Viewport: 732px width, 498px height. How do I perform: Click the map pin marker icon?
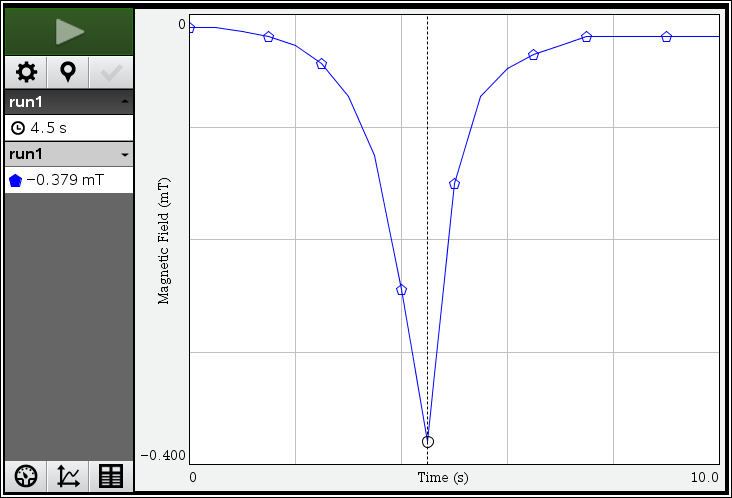68,72
